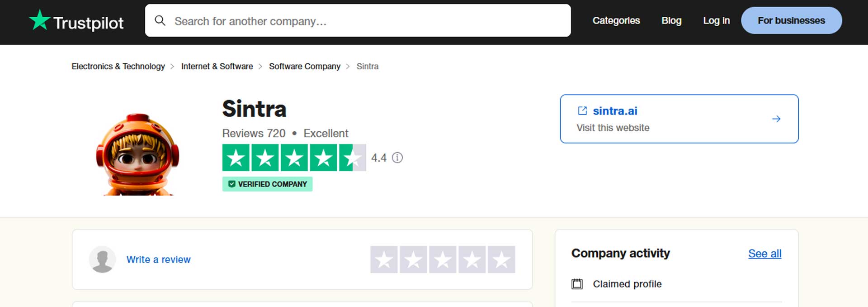Image resolution: width=868 pixels, height=307 pixels.
Task: Open See all company activity
Action: click(x=764, y=254)
